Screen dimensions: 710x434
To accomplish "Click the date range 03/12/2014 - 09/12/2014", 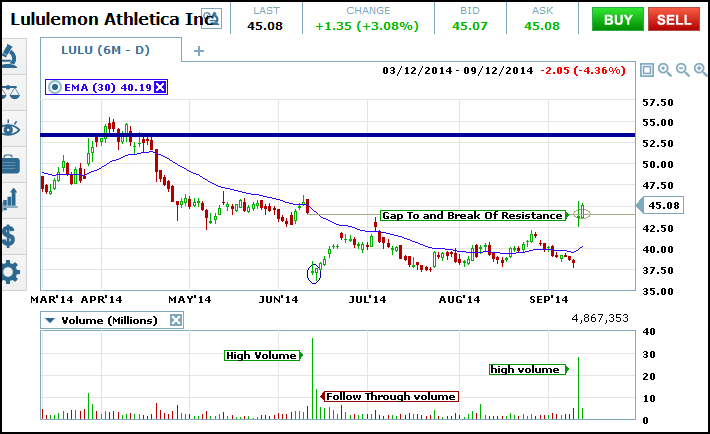I will 458,71.
